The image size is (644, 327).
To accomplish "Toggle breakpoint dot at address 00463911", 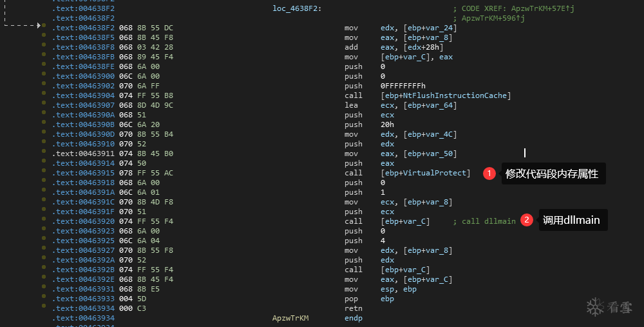I will pos(43,154).
